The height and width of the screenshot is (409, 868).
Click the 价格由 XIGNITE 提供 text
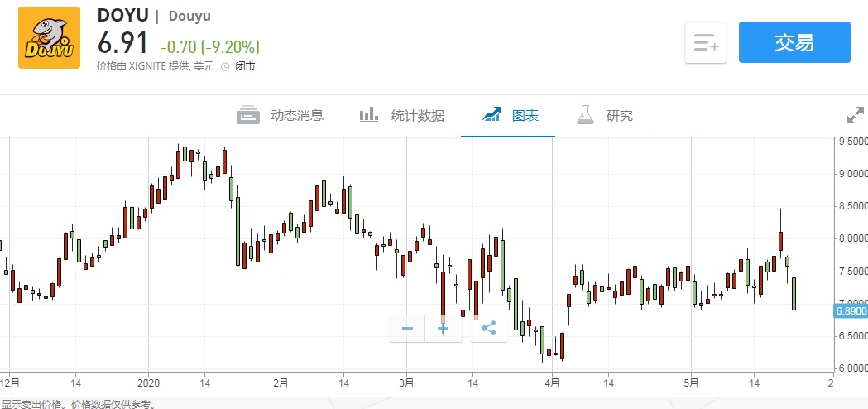tap(142, 66)
